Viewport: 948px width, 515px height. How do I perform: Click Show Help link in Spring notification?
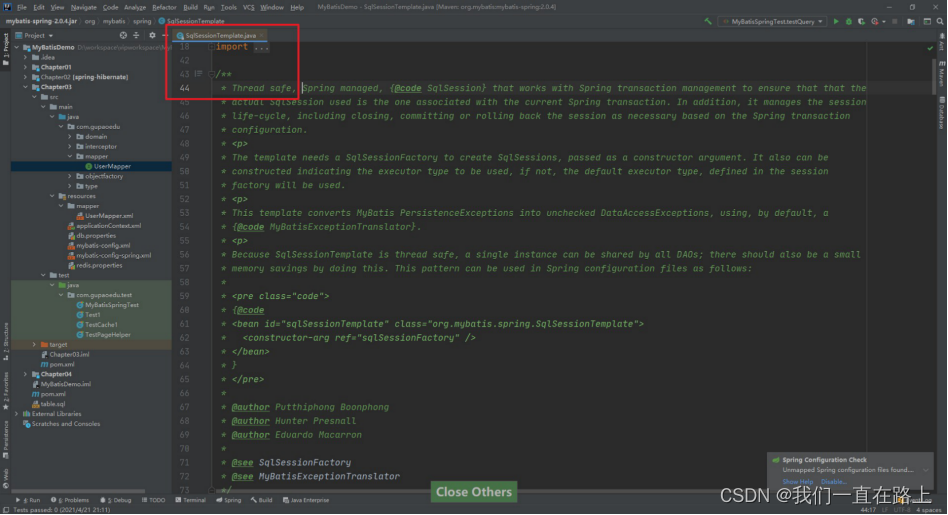point(797,482)
